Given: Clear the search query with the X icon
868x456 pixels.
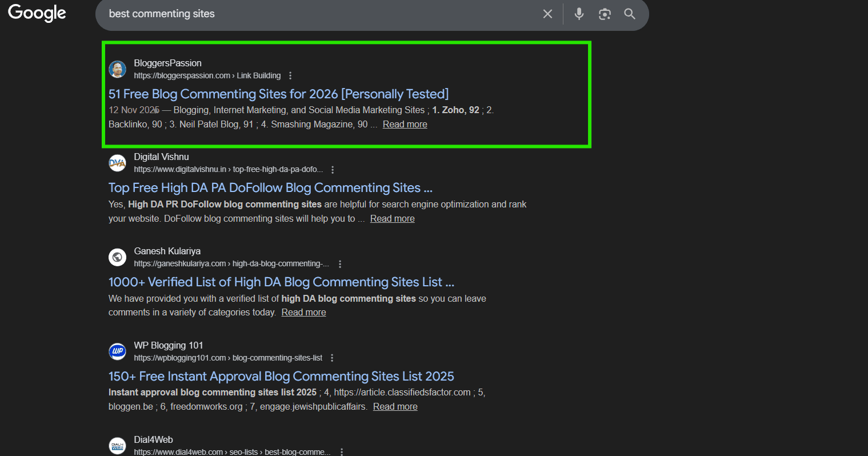Looking at the screenshot, I should click(547, 14).
